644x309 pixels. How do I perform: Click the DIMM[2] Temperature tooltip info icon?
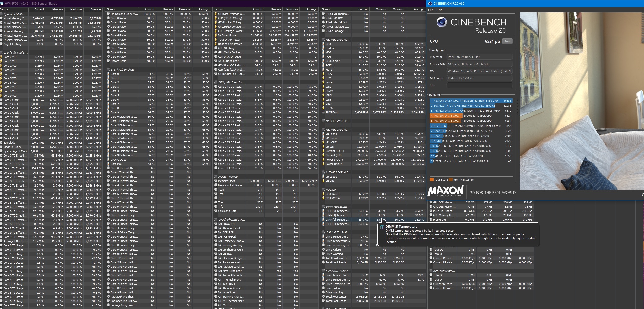(x=382, y=227)
